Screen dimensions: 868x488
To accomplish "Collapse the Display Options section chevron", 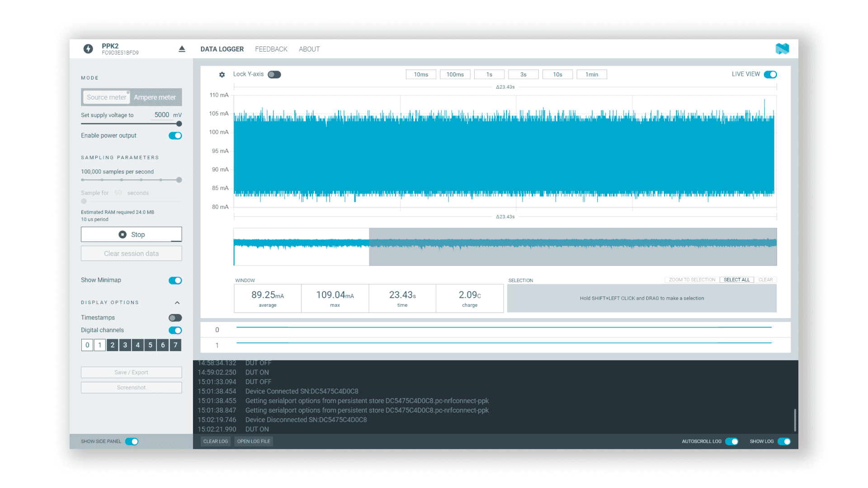I will coord(177,303).
